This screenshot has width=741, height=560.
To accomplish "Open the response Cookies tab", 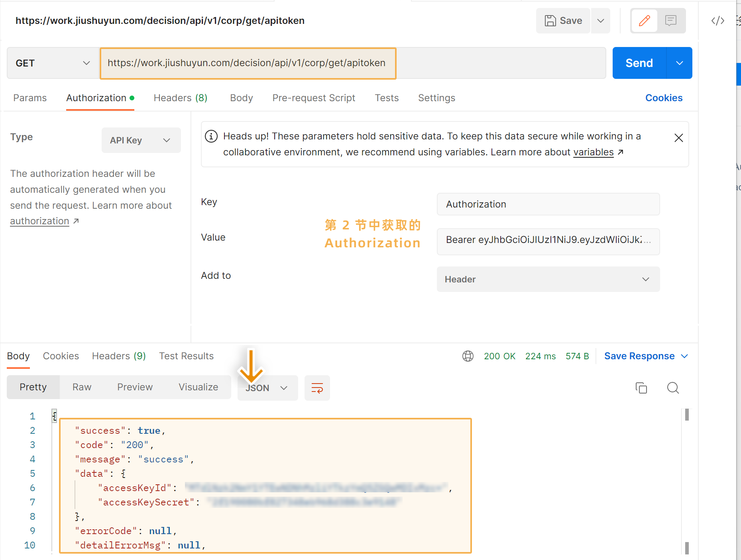I will (x=61, y=356).
